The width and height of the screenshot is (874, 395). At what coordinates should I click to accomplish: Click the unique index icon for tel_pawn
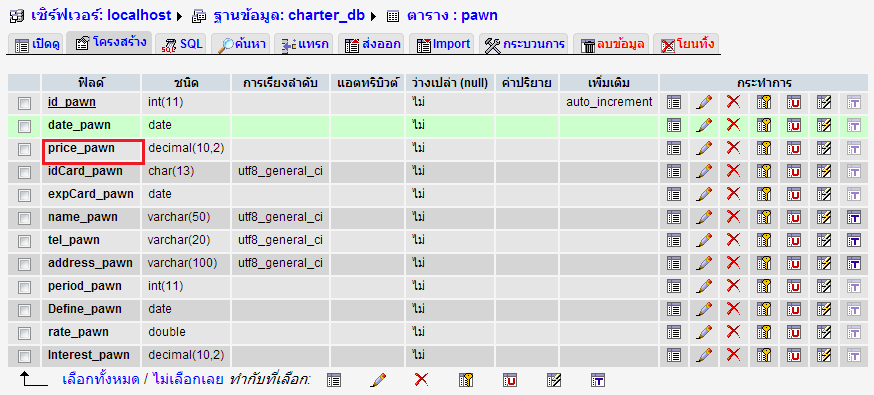pyautogui.click(x=794, y=240)
